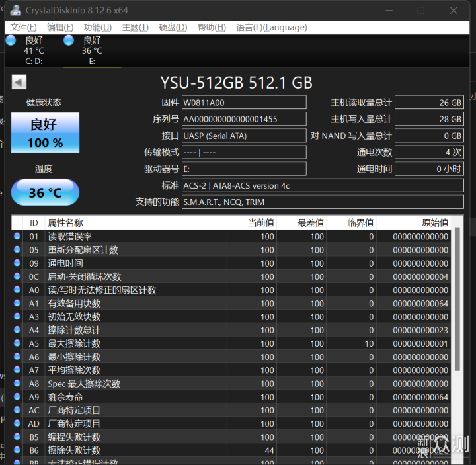476x465 pixels.
Task: Click status dot of row 01 读取错误率
Action: (17, 236)
